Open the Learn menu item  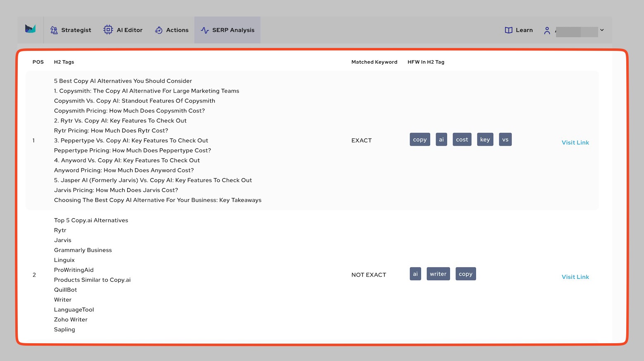coord(519,30)
